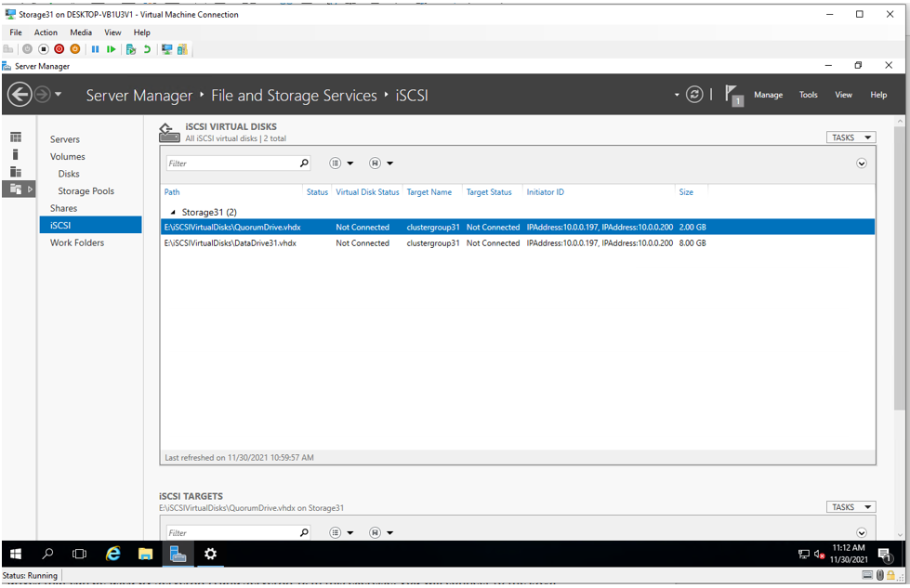This screenshot has height=588, width=910.
Task: Refresh Server Manager with circular arrows icon
Action: (694, 95)
